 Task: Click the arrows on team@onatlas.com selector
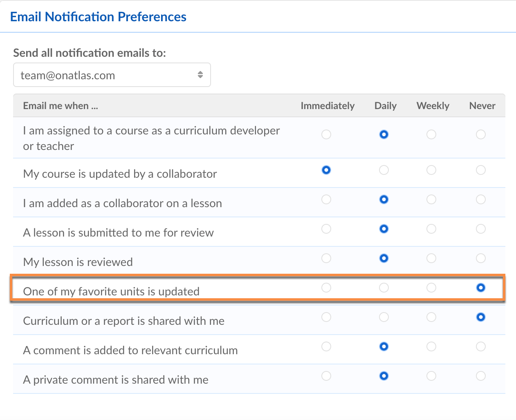(200, 75)
